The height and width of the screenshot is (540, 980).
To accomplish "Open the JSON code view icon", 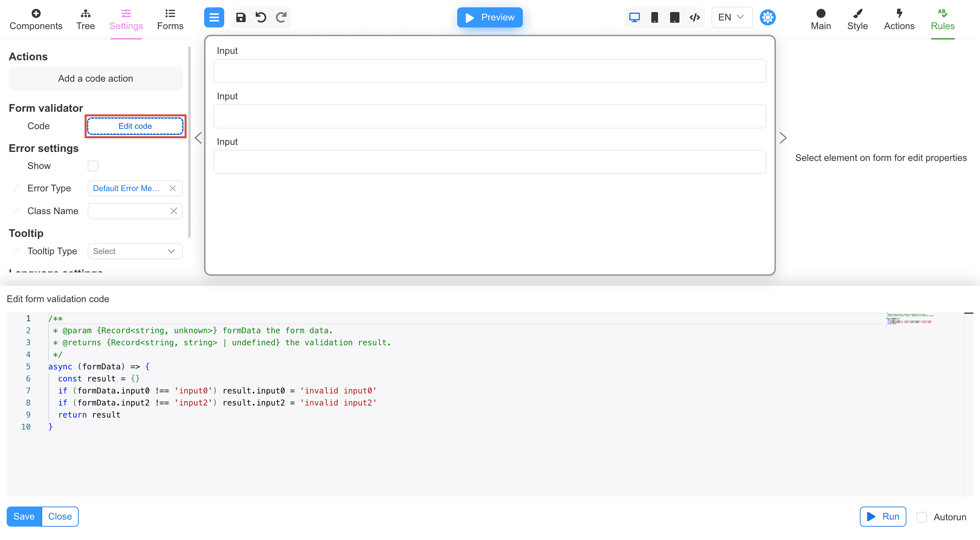I will click(695, 17).
